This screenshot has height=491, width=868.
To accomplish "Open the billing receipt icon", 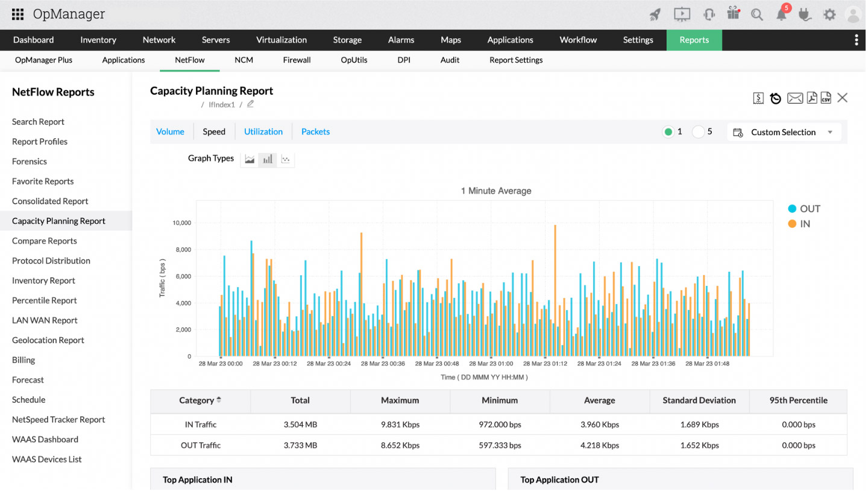I will (x=758, y=98).
